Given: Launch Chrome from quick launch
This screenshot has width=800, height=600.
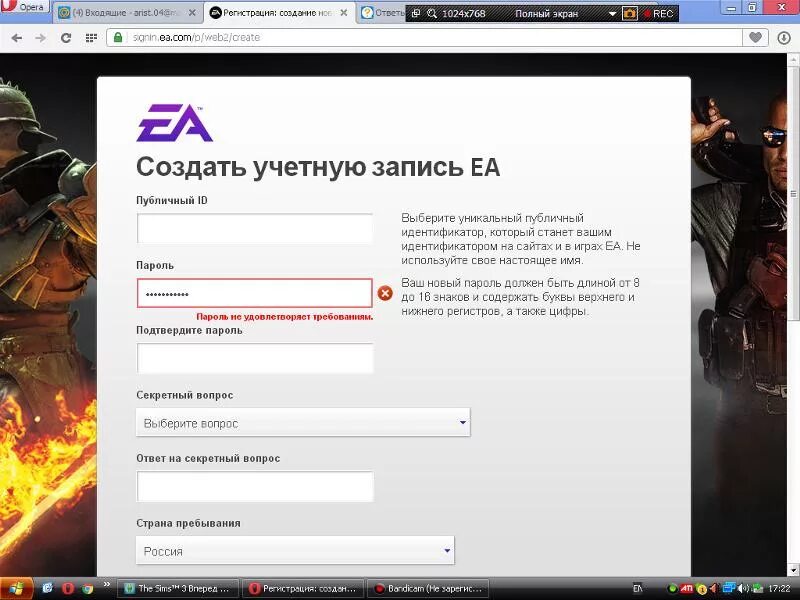Looking at the screenshot, I should 88,588.
